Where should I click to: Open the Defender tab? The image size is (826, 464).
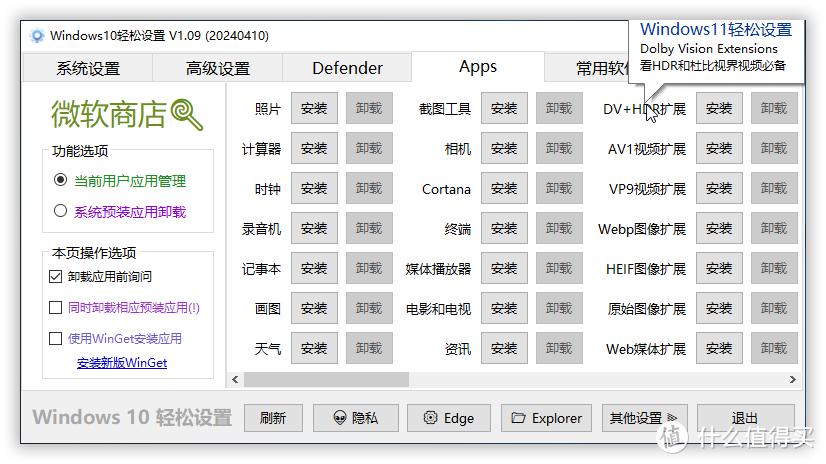(347, 68)
